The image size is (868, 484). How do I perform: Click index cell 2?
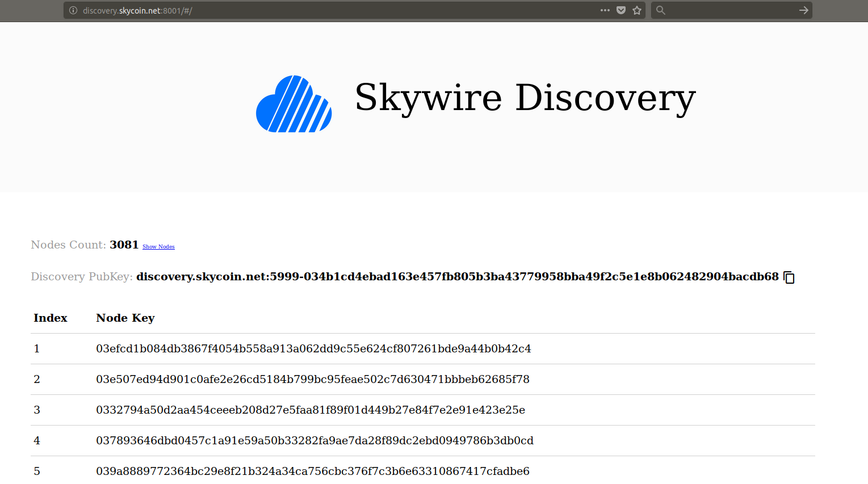(37, 379)
